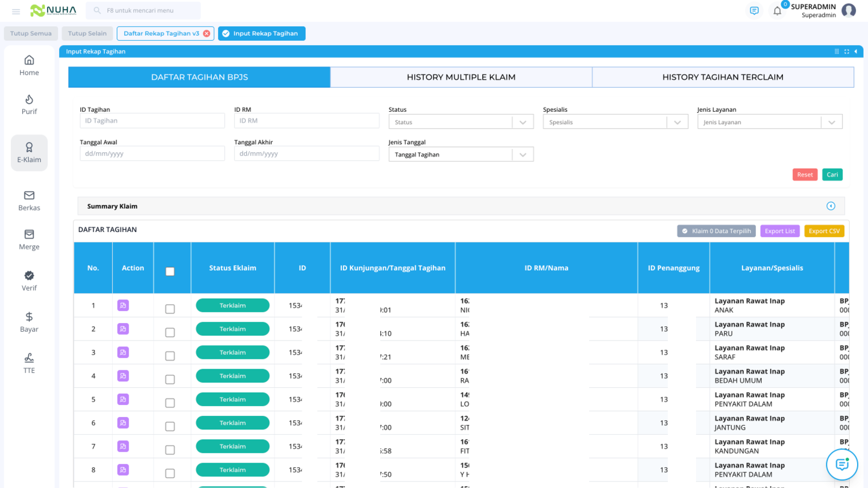Open the Purif sidebar item
The height and width of the screenshot is (488, 868).
[29, 104]
